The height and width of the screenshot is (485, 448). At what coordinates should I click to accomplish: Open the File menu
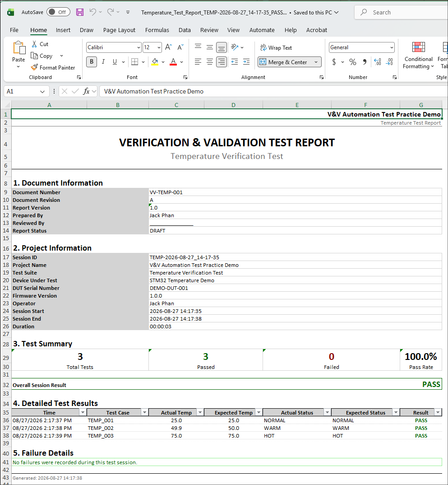(14, 30)
